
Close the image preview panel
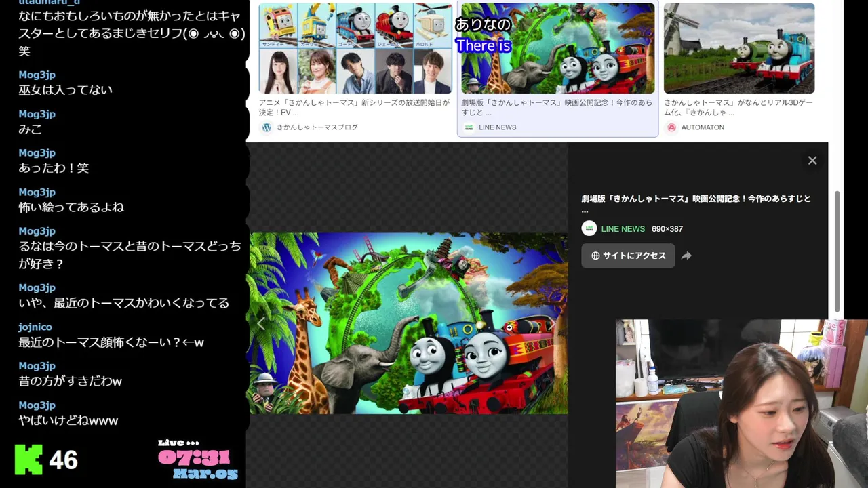click(x=812, y=161)
